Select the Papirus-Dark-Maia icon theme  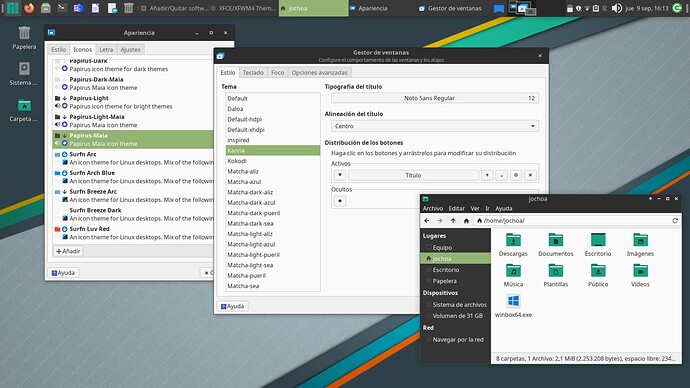(133, 83)
